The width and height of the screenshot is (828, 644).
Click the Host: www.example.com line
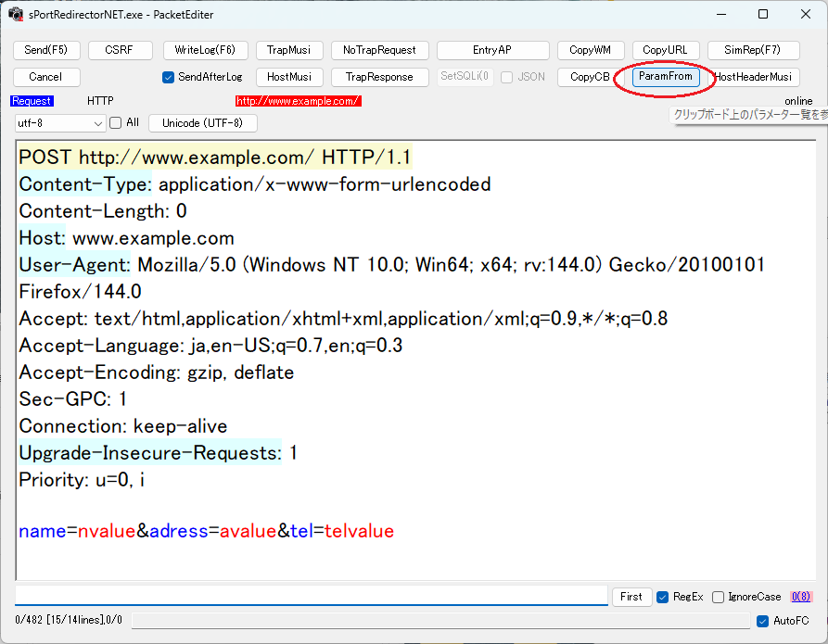(127, 238)
